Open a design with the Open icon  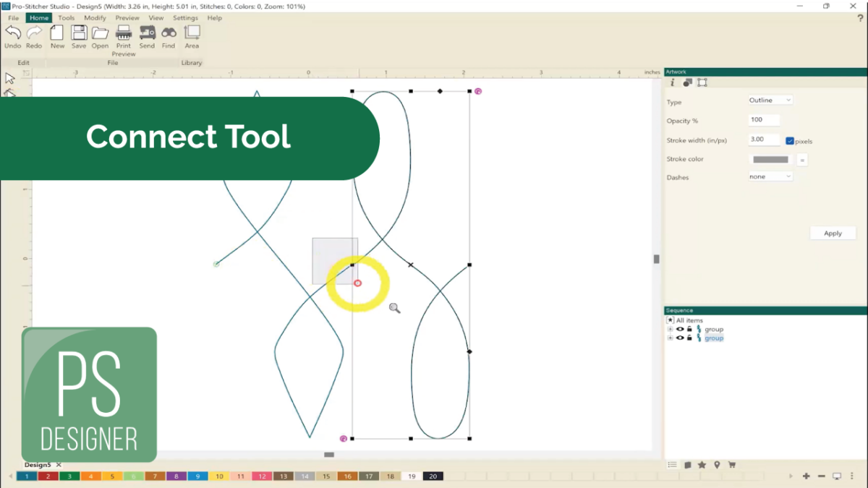click(x=100, y=33)
